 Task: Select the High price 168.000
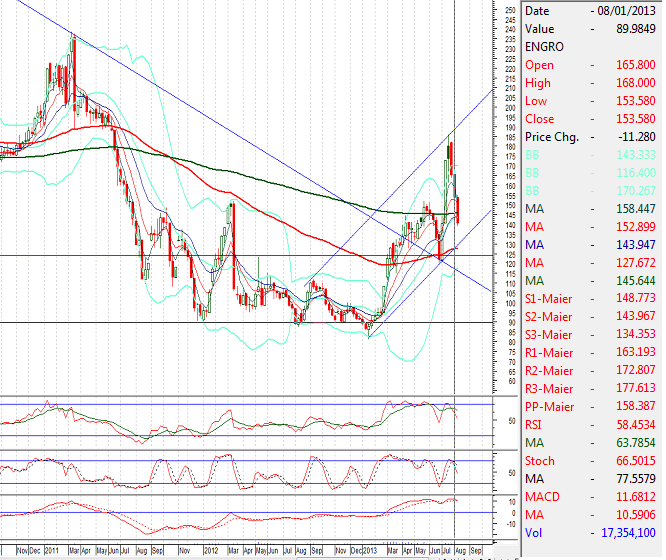[639, 83]
